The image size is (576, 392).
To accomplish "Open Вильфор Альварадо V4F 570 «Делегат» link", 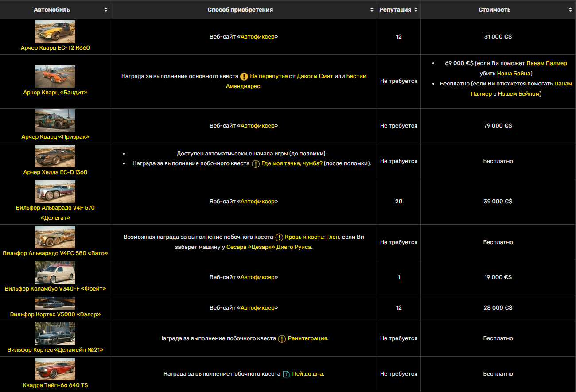I will [x=55, y=213].
